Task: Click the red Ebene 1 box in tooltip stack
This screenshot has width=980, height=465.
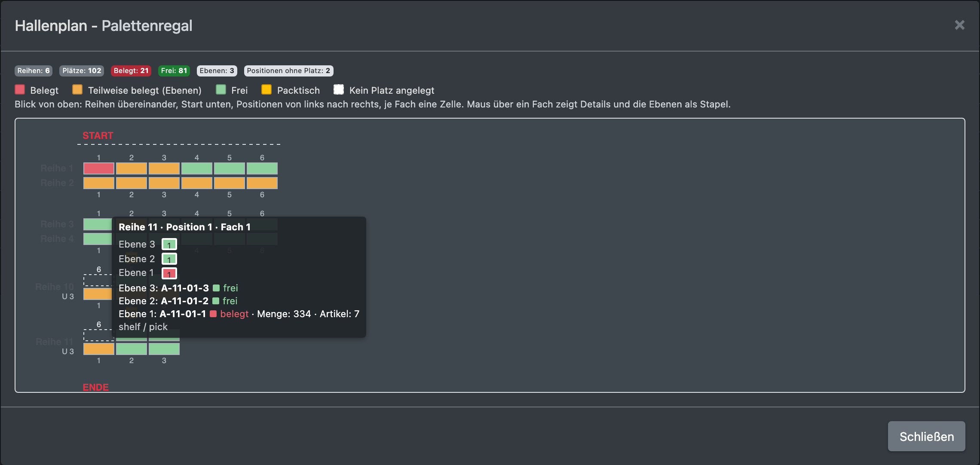Action: tap(169, 273)
